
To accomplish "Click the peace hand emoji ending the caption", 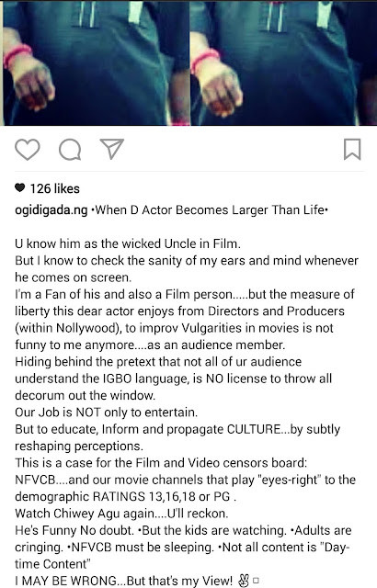I will pyautogui.click(x=244, y=582).
